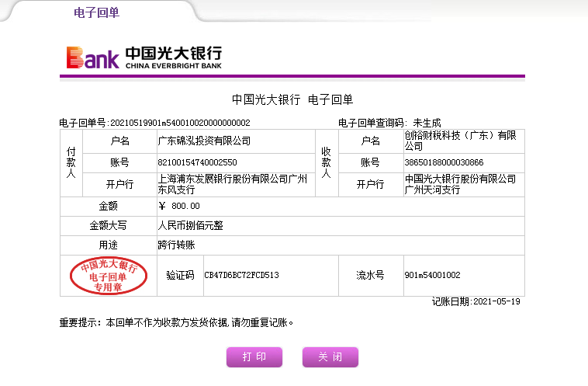Click the 重要提示 notice line
Viewport: 588px width, 386px height.
click(x=176, y=322)
